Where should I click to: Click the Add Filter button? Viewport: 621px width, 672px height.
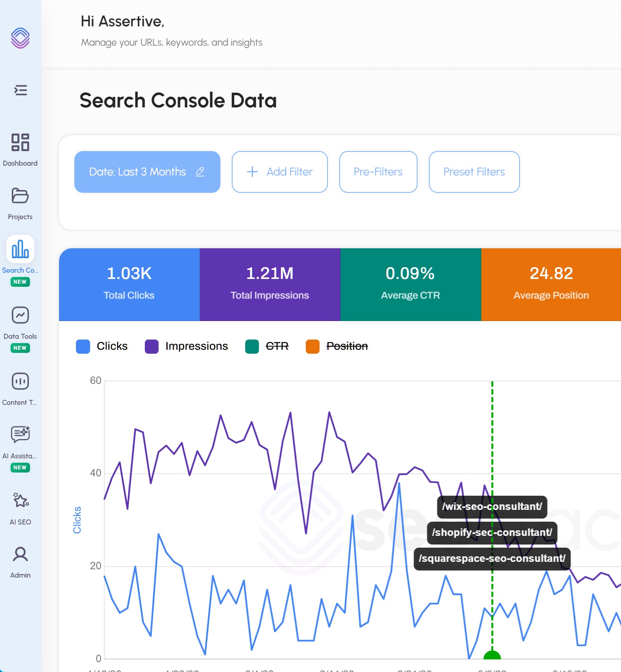tap(279, 172)
